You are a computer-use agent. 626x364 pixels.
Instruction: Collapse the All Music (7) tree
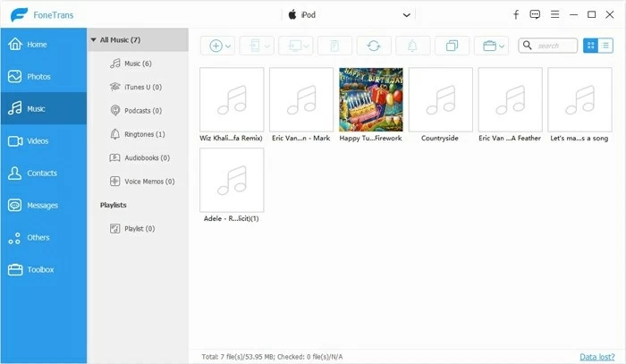click(x=93, y=40)
